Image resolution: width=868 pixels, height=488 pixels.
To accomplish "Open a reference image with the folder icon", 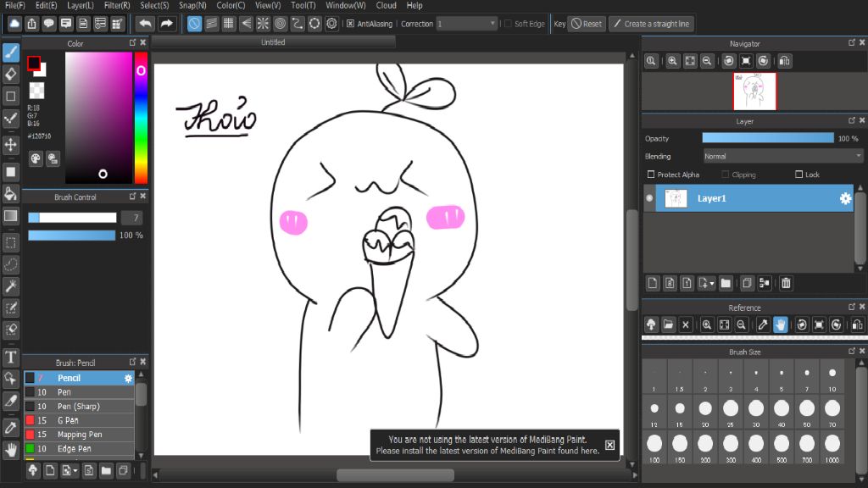I will click(x=668, y=324).
